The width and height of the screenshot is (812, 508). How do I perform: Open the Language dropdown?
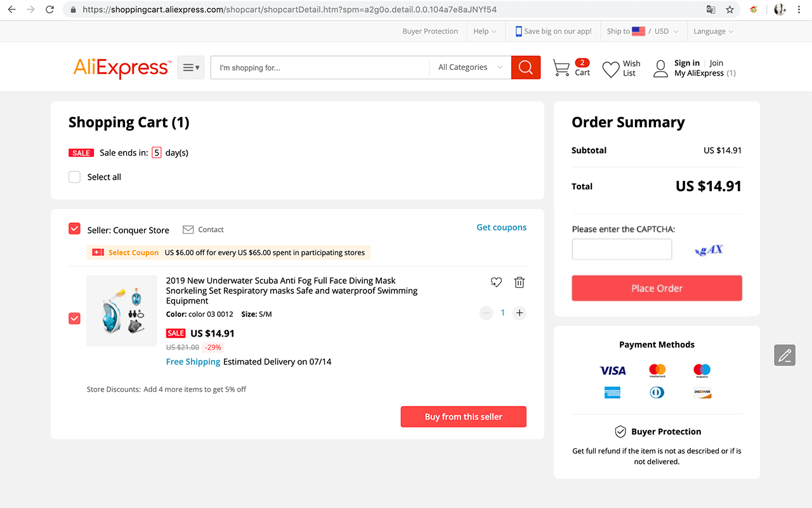[x=714, y=31]
